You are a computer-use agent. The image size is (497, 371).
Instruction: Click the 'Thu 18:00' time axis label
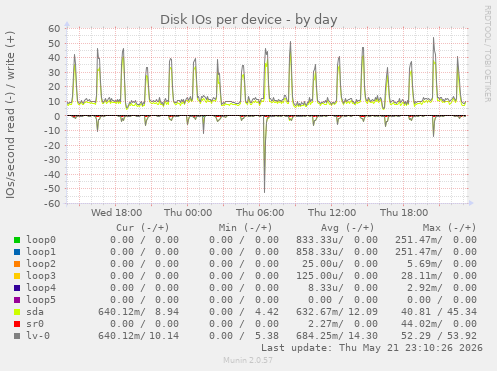pos(404,213)
